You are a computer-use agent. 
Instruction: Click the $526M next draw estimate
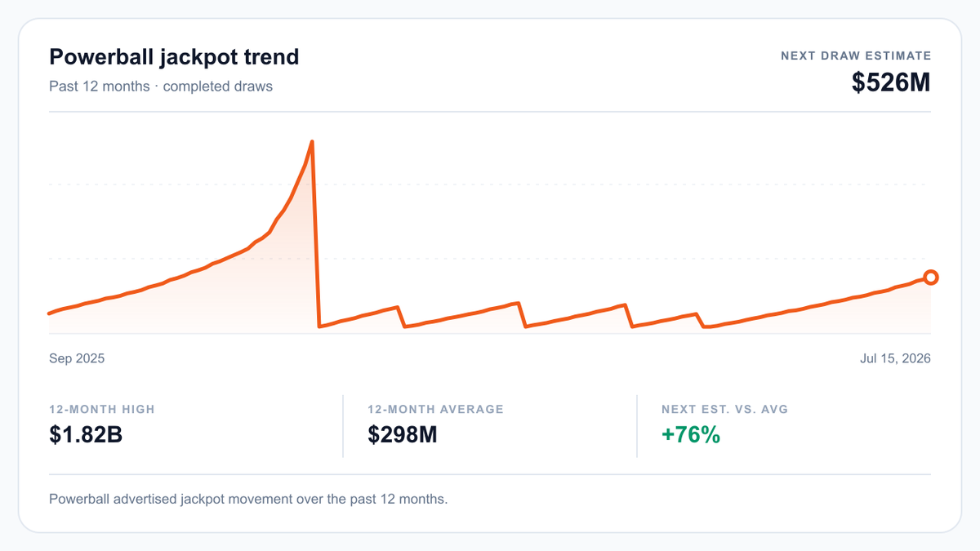pos(890,82)
